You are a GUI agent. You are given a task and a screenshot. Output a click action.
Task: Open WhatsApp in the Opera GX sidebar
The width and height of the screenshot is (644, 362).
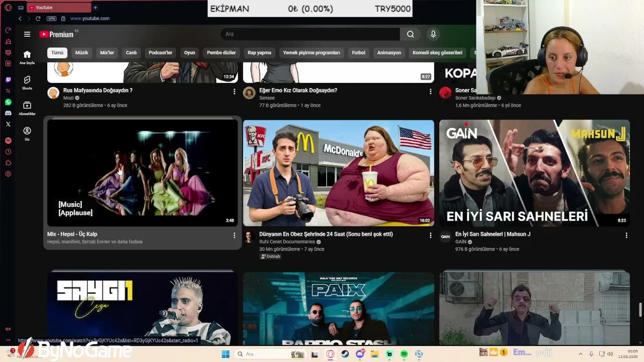8,102
